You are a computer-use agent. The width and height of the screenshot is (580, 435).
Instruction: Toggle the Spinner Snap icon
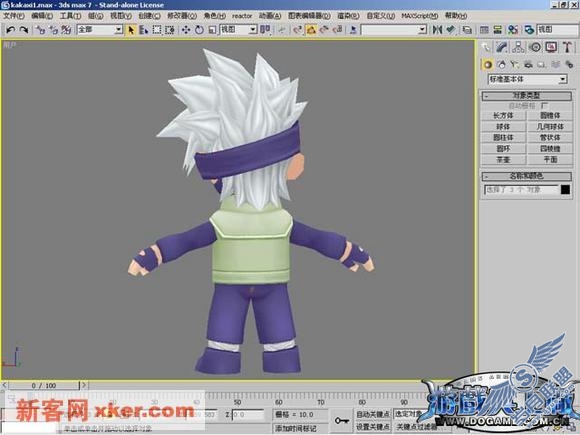click(337, 30)
